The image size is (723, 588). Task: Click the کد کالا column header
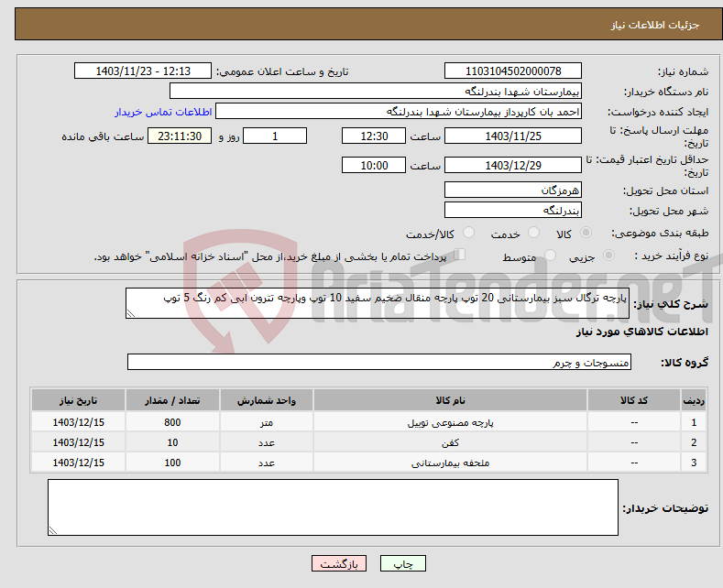[x=634, y=400]
